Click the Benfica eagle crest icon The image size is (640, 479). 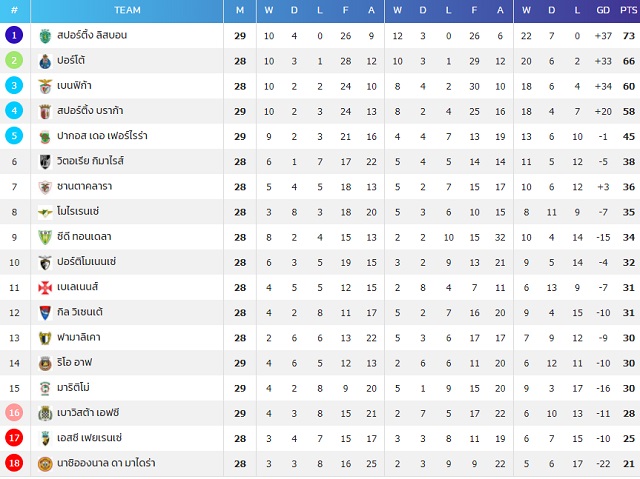pyautogui.click(x=45, y=86)
